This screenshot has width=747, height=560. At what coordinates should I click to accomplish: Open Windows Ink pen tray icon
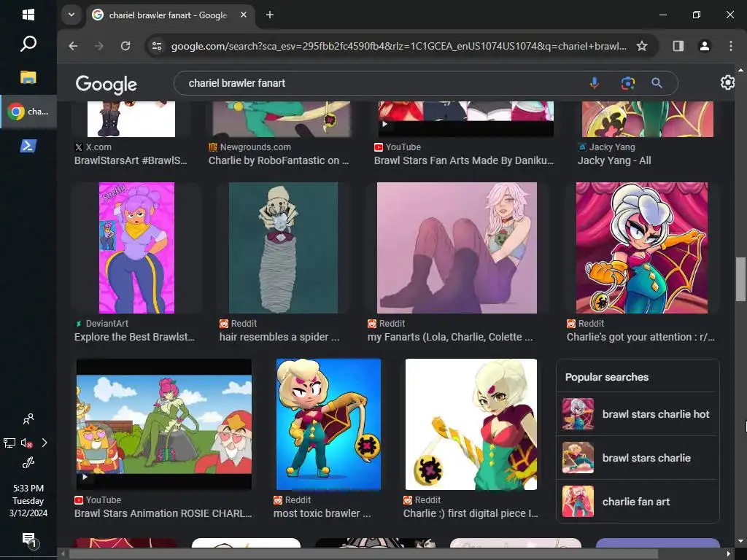[x=28, y=462]
